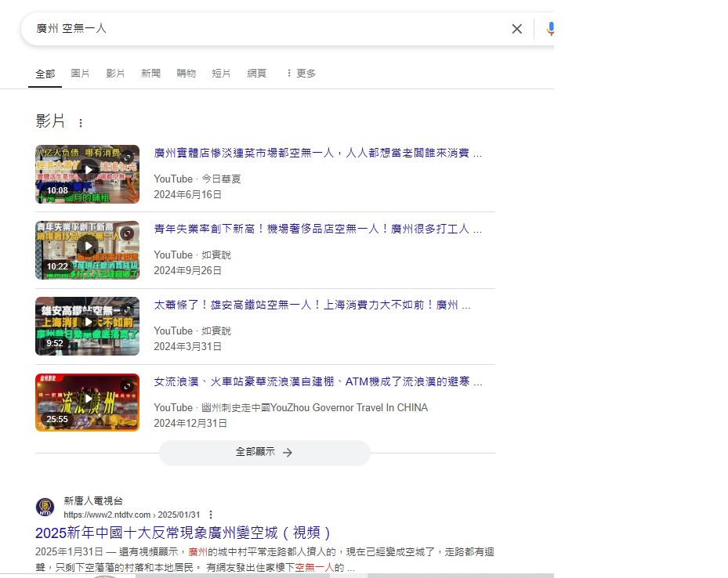Click the date 2024年3月31日
This screenshot has width=728, height=578.
tap(187, 347)
